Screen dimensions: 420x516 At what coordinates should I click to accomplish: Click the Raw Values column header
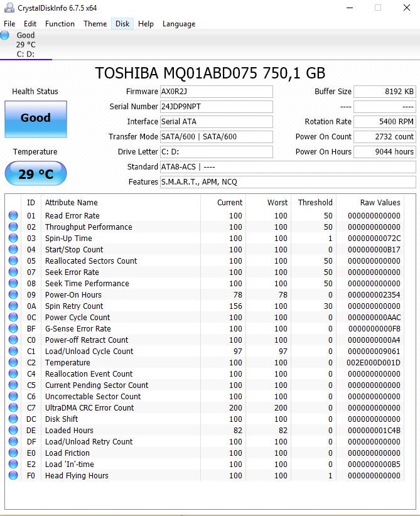click(380, 202)
